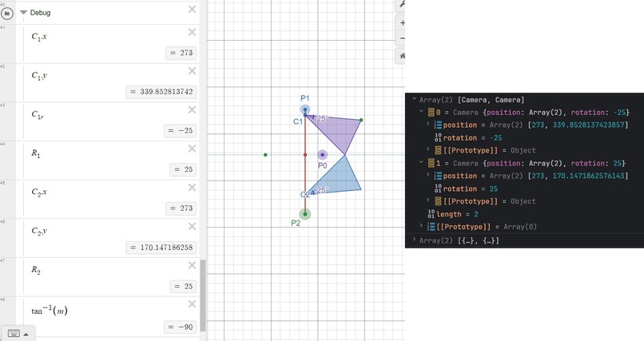Expand keyboard options arrow
Image resolution: width=644 pixels, height=341 pixels.
tap(26, 334)
